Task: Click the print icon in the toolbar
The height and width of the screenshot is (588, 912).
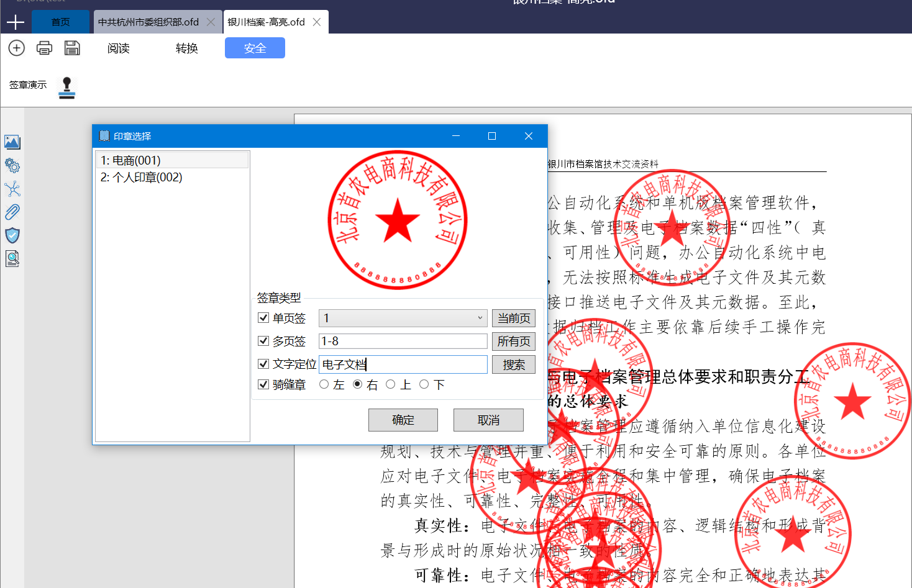Action: pyautogui.click(x=44, y=48)
